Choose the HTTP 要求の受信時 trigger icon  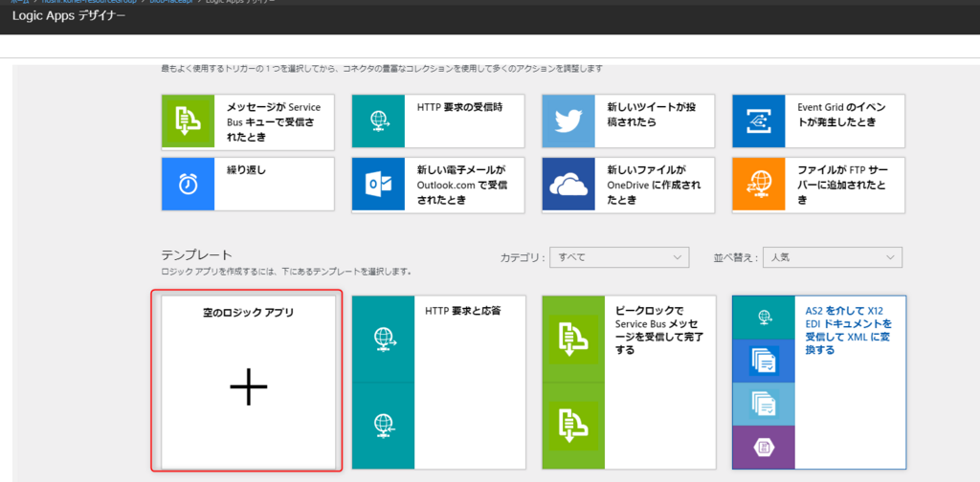379,121
